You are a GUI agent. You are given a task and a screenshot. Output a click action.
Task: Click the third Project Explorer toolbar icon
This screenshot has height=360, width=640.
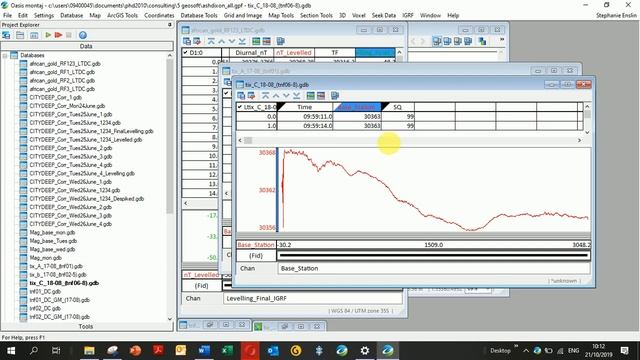[34, 35]
